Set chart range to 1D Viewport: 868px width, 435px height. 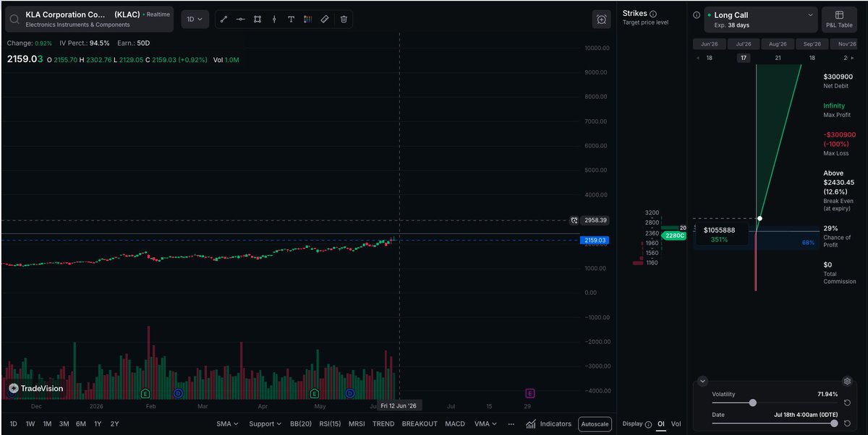pyautogui.click(x=14, y=424)
